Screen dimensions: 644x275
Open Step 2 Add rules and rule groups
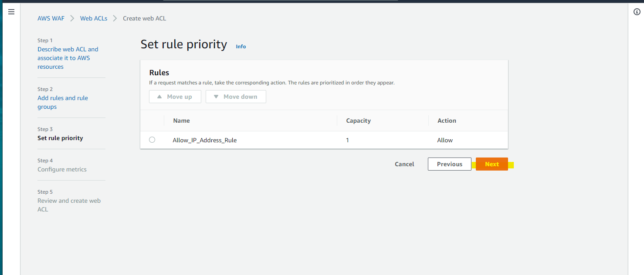coord(62,102)
